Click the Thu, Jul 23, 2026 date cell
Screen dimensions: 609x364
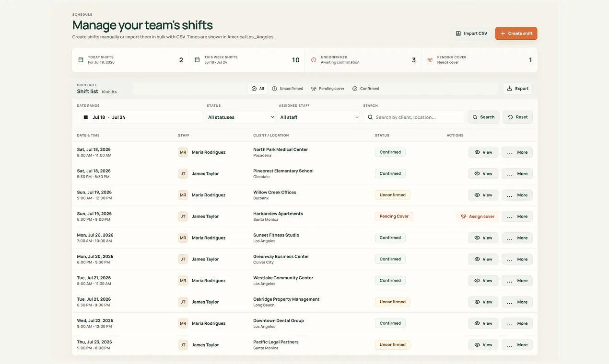(x=94, y=345)
